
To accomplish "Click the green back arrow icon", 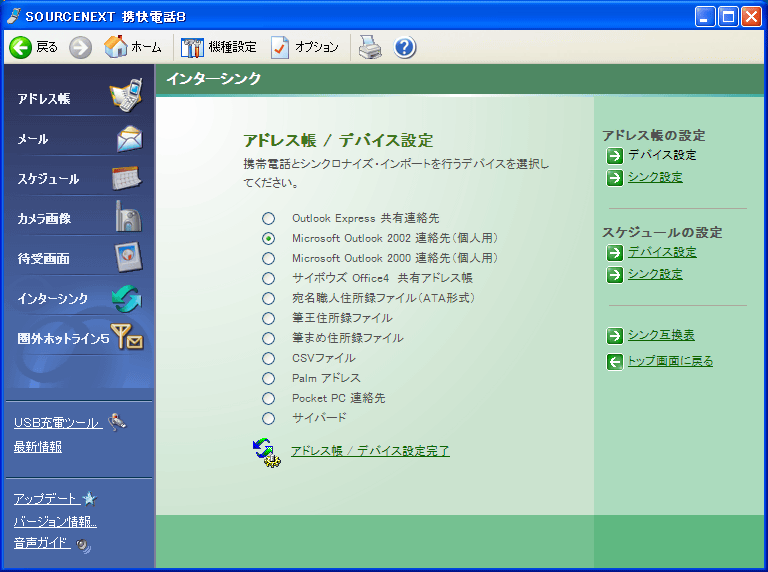I will pyautogui.click(x=21, y=48).
